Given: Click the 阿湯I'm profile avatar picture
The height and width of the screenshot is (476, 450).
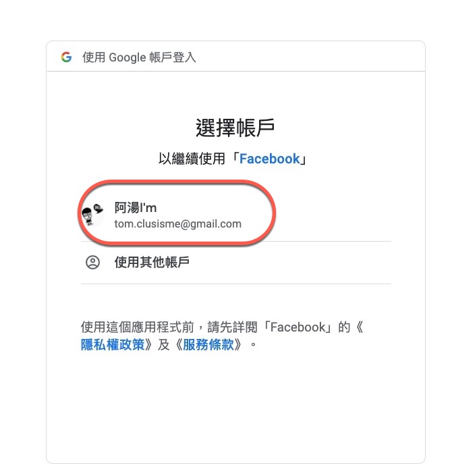Looking at the screenshot, I should pyautogui.click(x=93, y=215).
